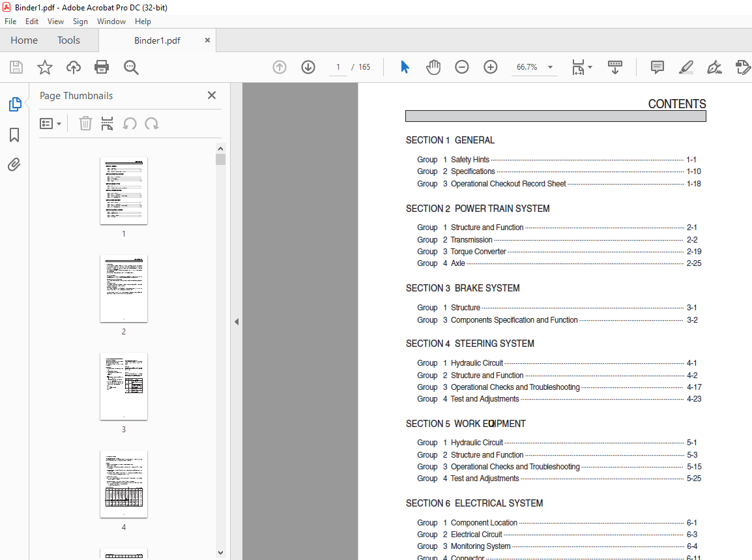Click 'Transmission' contents entry

click(471, 239)
